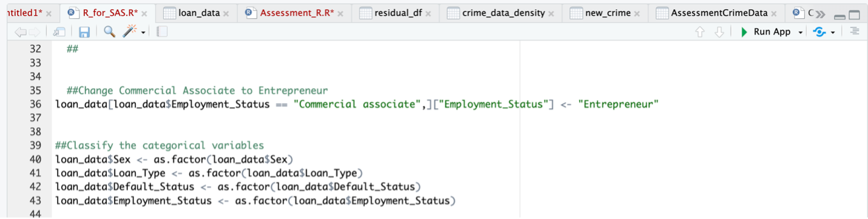
Task: Close the R_for_SAS.R tab
Action: click(x=144, y=13)
